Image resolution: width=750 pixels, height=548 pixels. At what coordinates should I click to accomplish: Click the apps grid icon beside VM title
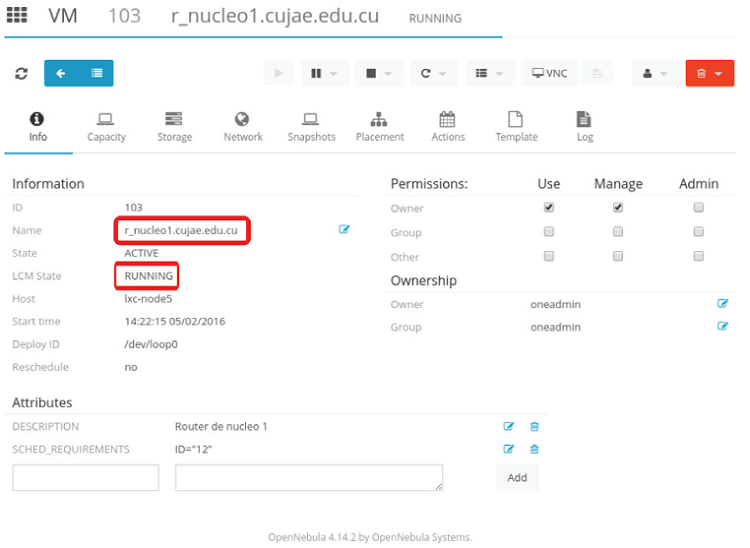click(17, 17)
